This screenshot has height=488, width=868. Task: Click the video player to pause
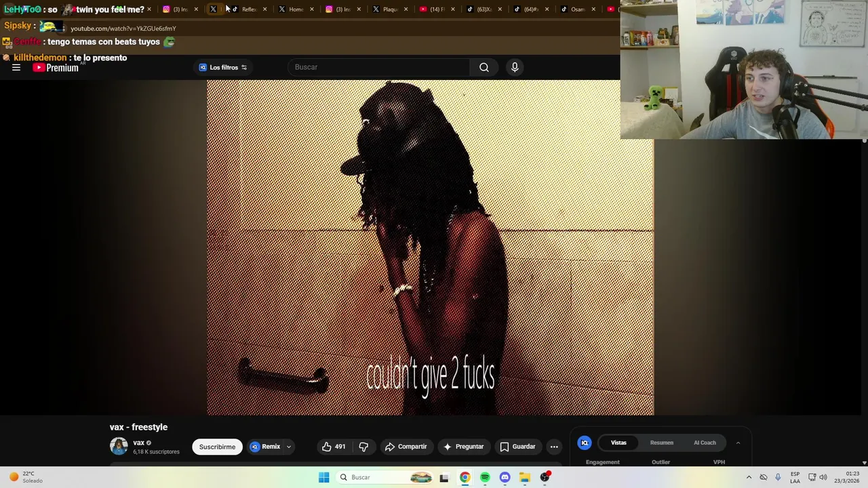pos(430,247)
